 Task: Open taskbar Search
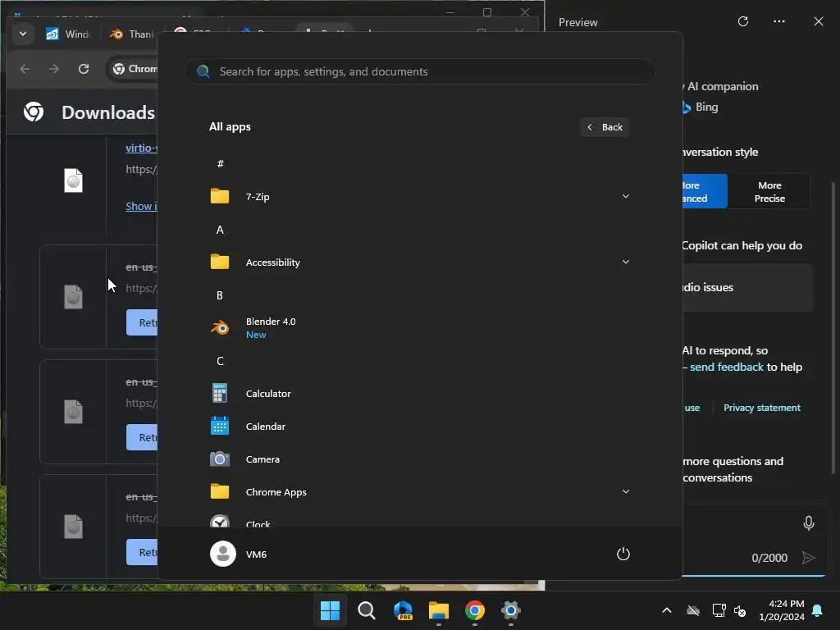(367, 610)
